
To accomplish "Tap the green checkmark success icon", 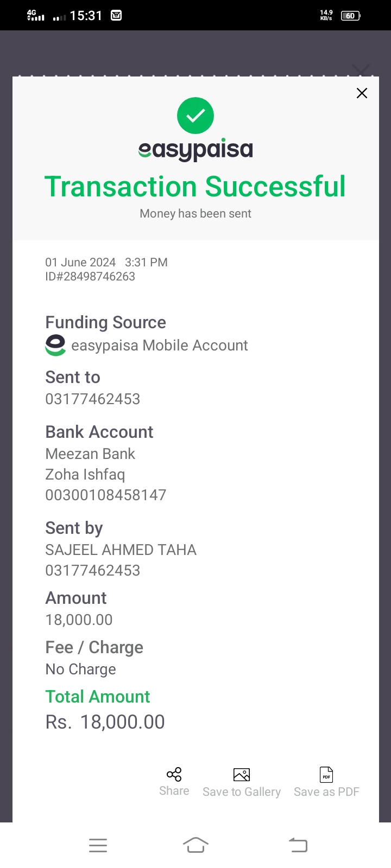I will (x=195, y=116).
